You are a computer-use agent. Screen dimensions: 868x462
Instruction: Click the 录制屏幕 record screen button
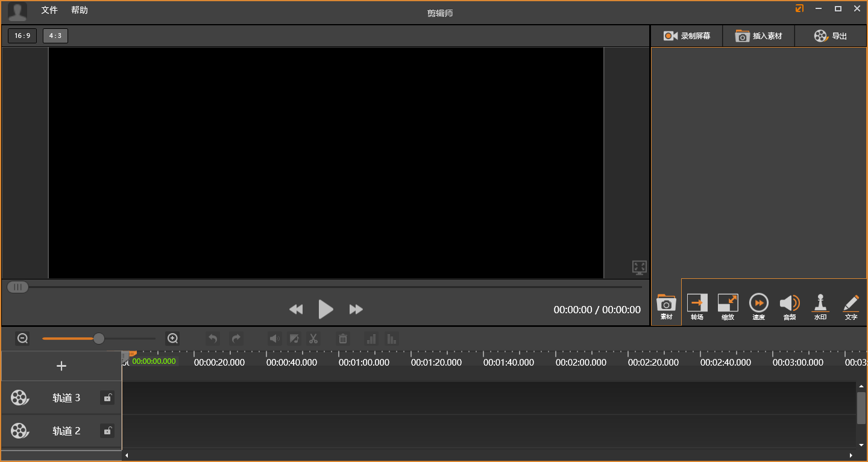point(687,36)
